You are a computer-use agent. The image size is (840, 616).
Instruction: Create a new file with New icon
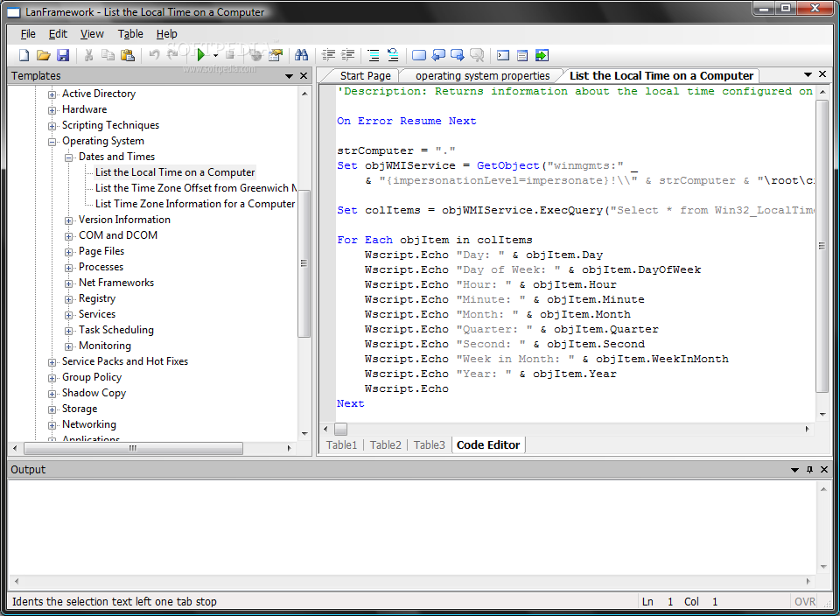24,55
